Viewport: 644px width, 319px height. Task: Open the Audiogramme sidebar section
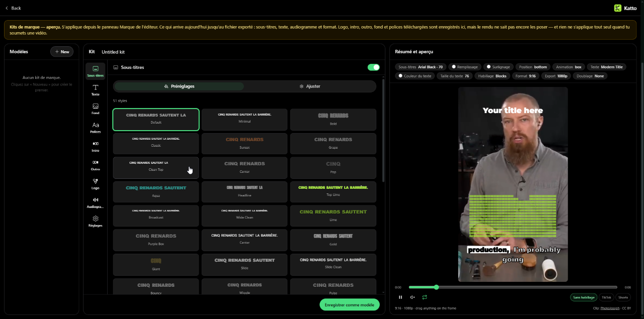coord(95,202)
